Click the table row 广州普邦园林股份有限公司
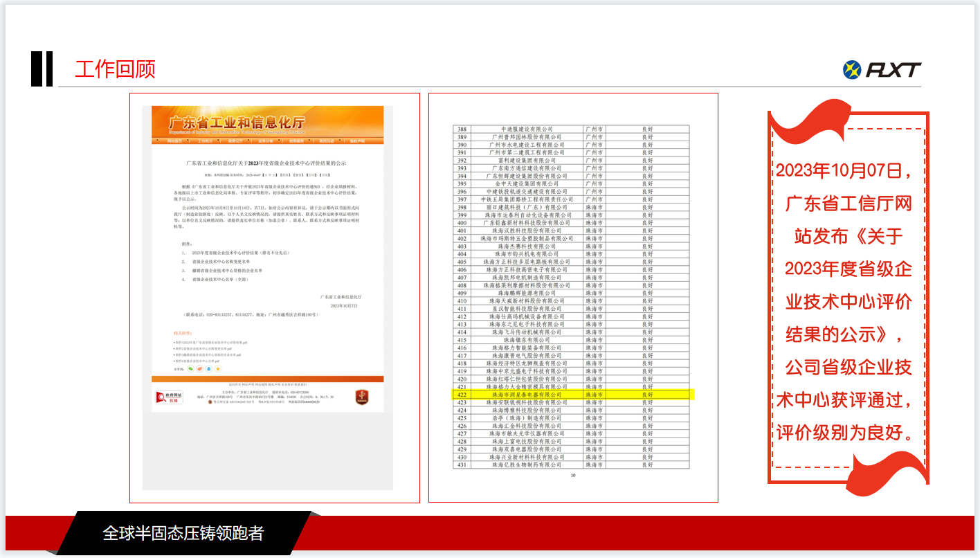This screenshot has width=980, height=558. 571,137
